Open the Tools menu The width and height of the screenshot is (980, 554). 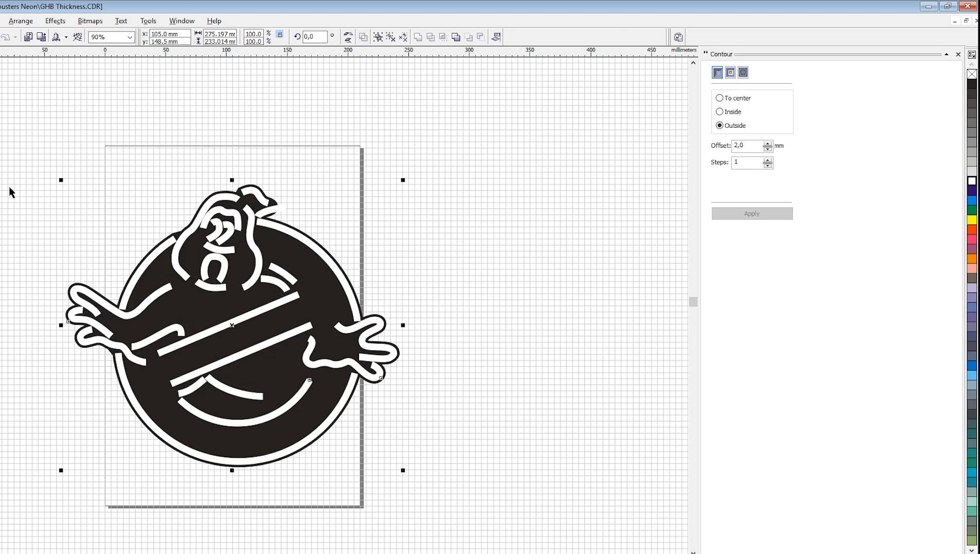click(148, 21)
